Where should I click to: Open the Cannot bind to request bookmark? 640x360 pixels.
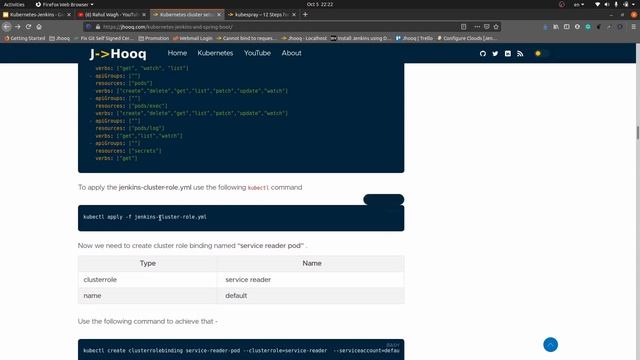pyautogui.click(x=246, y=38)
